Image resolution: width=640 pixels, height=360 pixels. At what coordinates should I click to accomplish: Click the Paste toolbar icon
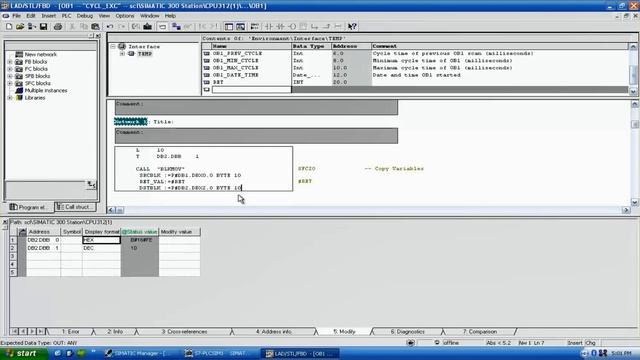(x=95, y=27)
